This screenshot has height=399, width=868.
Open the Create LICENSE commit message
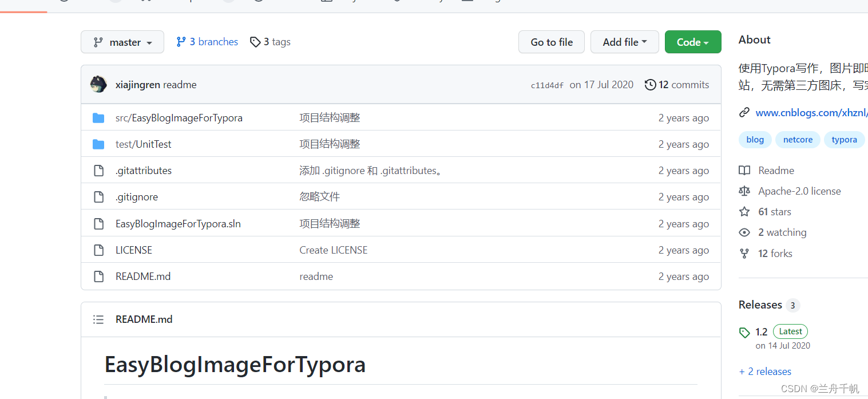click(x=334, y=250)
